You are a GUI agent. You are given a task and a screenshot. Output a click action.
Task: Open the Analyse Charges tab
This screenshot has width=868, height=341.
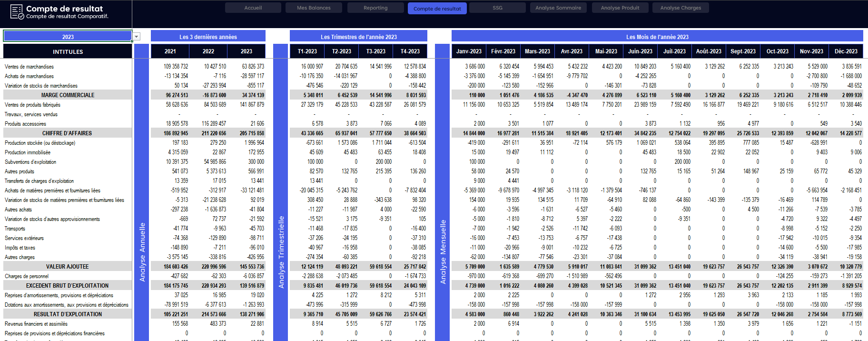pos(681,8)
